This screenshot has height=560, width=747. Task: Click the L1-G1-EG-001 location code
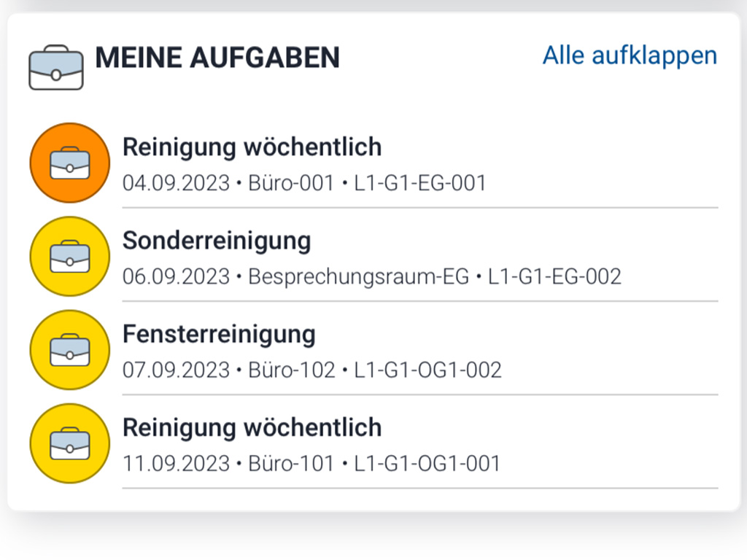420,183
